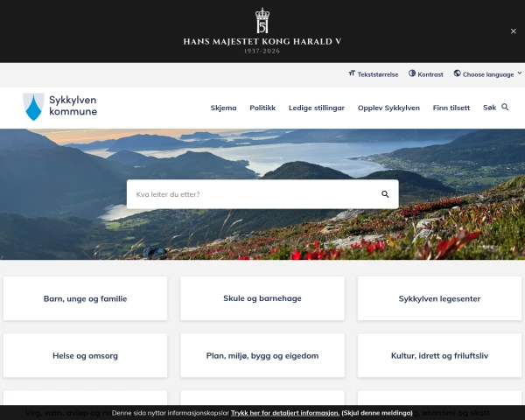This screenshot has width=525, height=420.
Task: Click the search submit magnifier in hero
Action: click(385, 194)
